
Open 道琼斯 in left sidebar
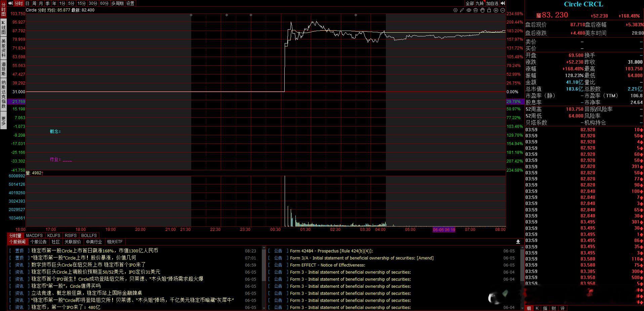(x=3, y=69)
